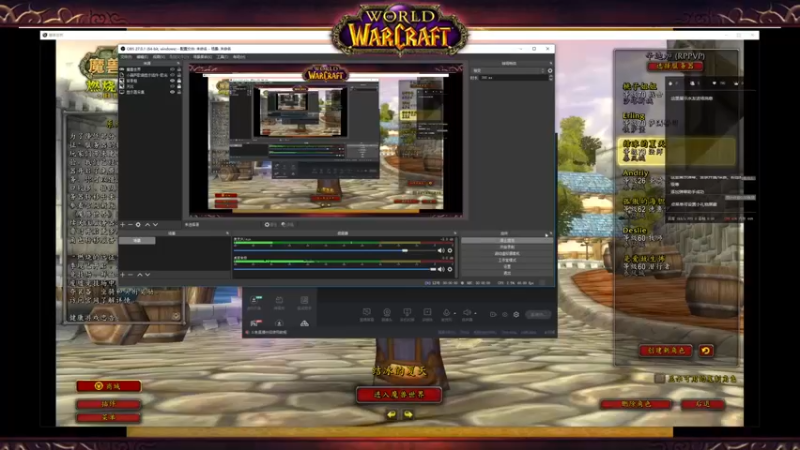Image resolution: width=800 pixels, height=450 pixels.
Task: Open the dropdown at top of OBS right dock
Action: [508, 70]
